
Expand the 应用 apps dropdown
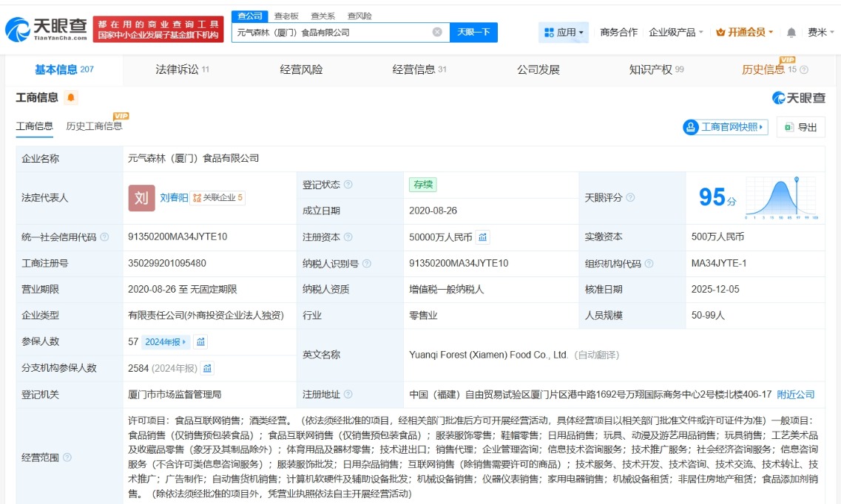(564, 33)
